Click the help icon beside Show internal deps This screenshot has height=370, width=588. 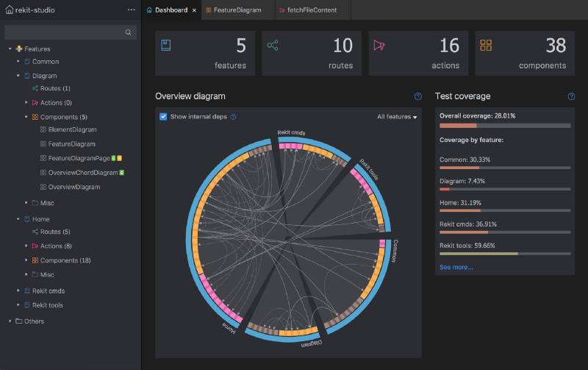click(x=233, y=117)
